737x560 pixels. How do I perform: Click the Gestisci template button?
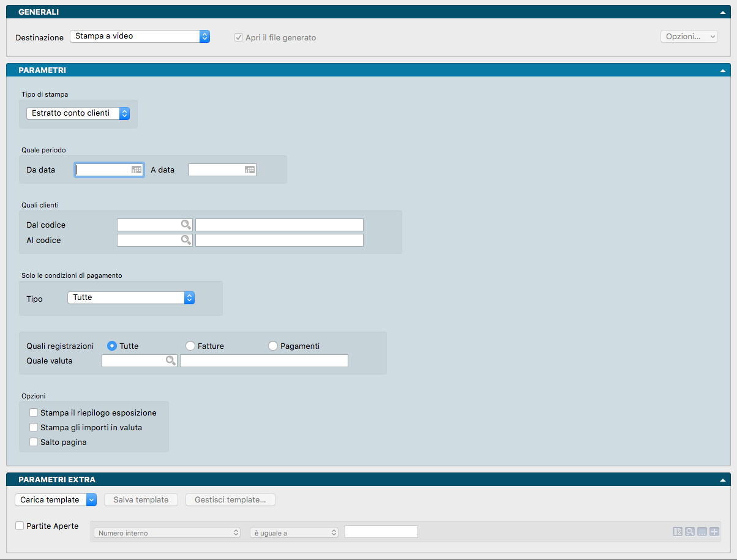(x=230, y=500)
